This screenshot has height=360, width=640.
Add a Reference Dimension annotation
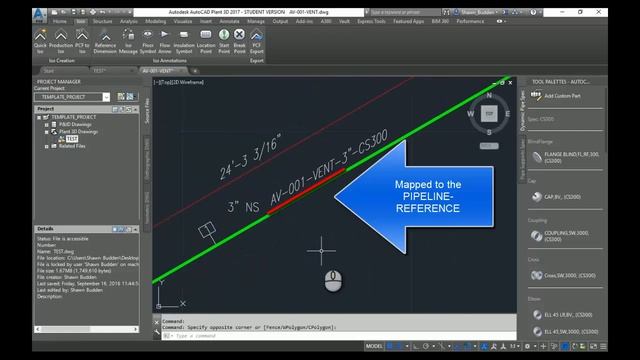[105, 41]
